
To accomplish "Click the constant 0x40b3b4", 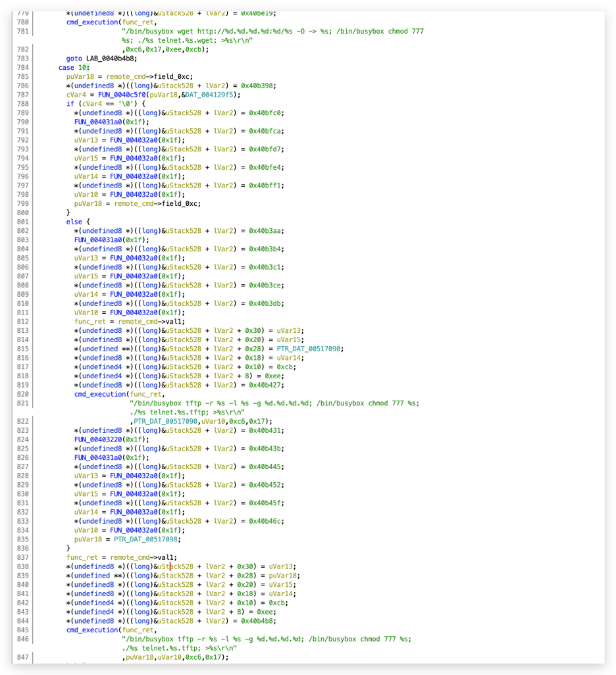I will pos(265,249).
